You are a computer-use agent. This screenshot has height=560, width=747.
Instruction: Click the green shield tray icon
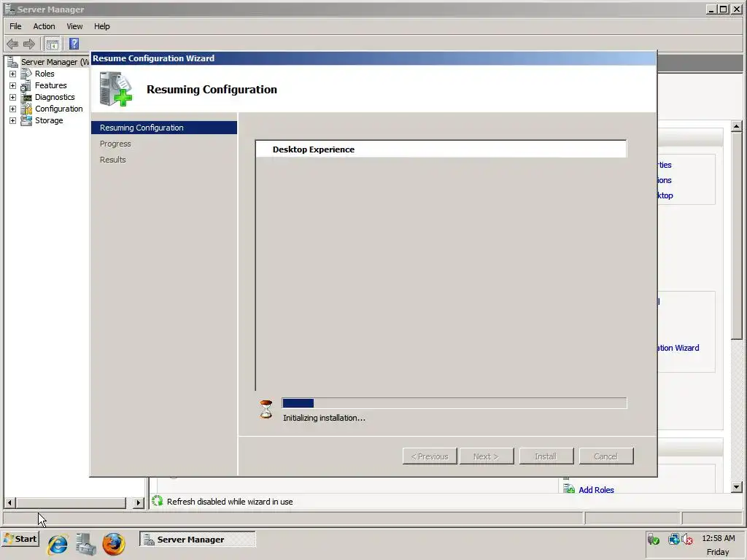click(x=653, y=539)
